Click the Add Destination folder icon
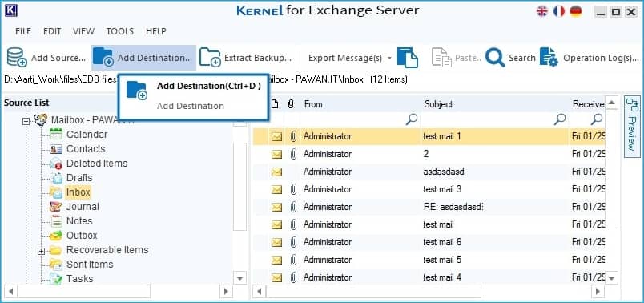Image resolution: width=644 pixels, height=303 pixels. 103,57
